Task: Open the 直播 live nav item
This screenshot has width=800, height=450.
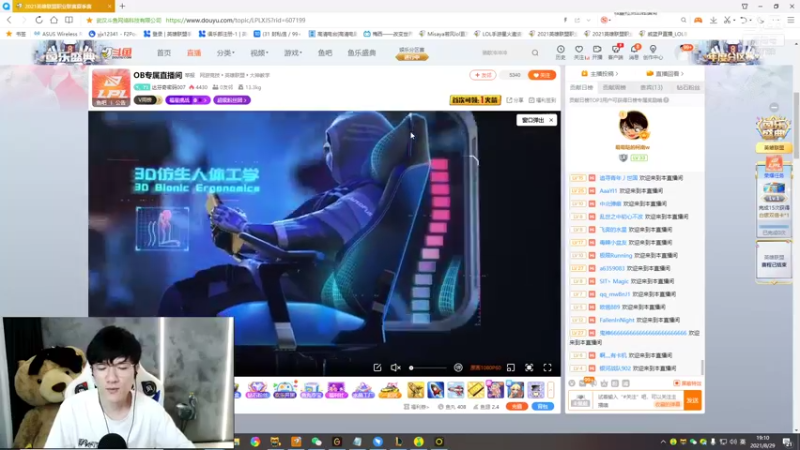Action: coord(194,53)
